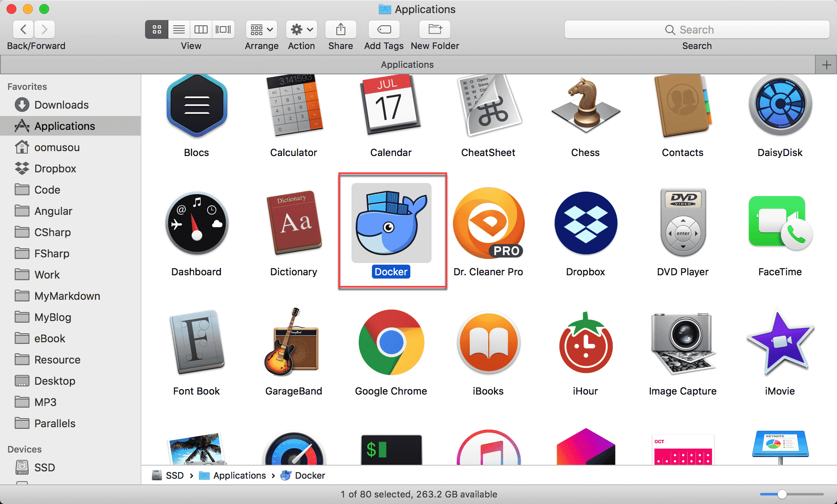Click Docker in the path bar

click(303, 475)
